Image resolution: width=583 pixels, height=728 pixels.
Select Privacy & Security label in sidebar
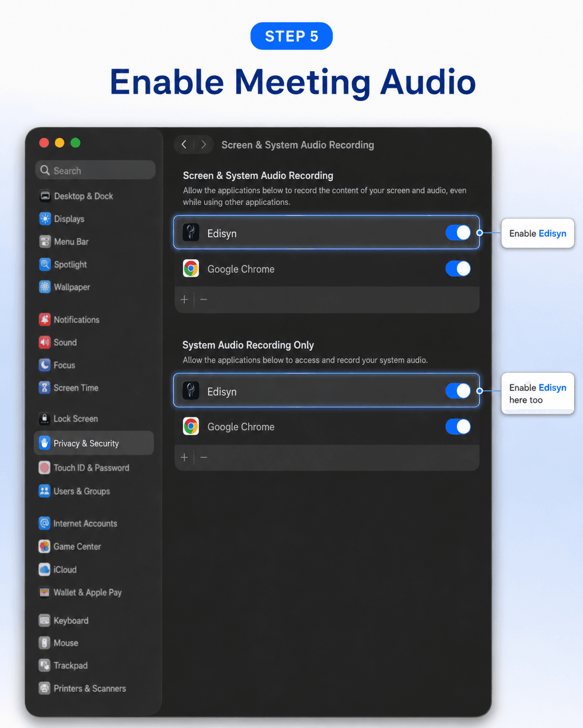coord(86,443)
